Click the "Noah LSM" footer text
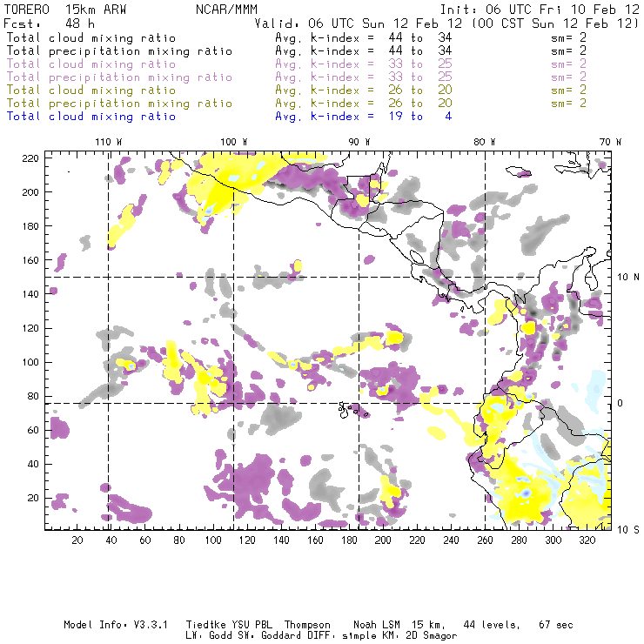Screen dimensions: 644x644 point(377,625)
